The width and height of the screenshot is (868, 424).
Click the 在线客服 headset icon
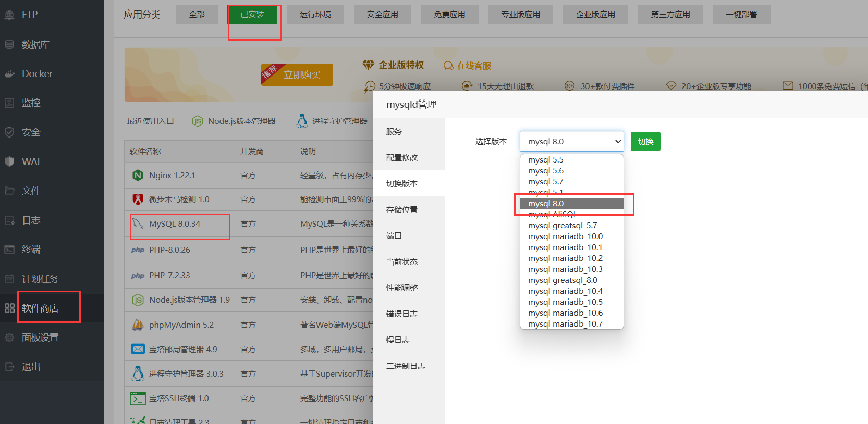(448, 66)
